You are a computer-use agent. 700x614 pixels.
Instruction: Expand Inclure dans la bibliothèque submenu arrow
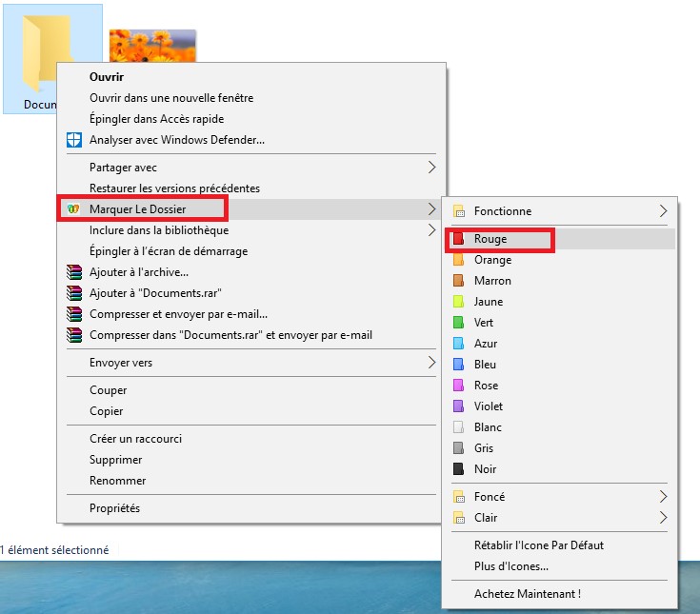[x=430, y=230]
